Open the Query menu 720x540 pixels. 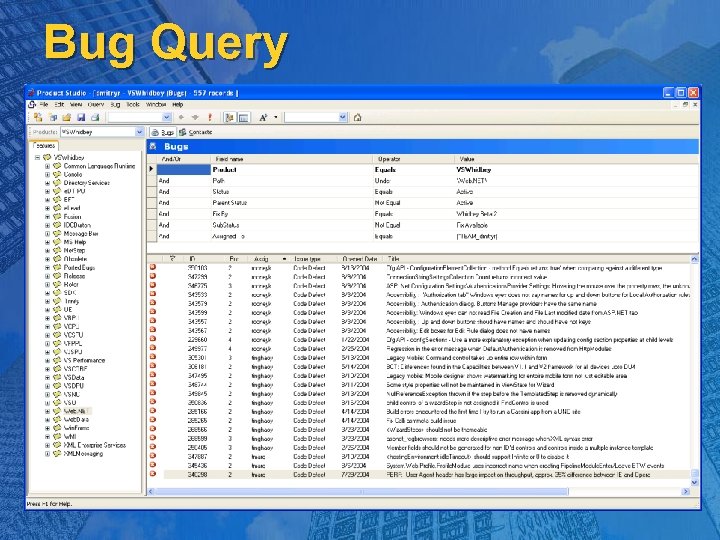(x=96, y=105)
